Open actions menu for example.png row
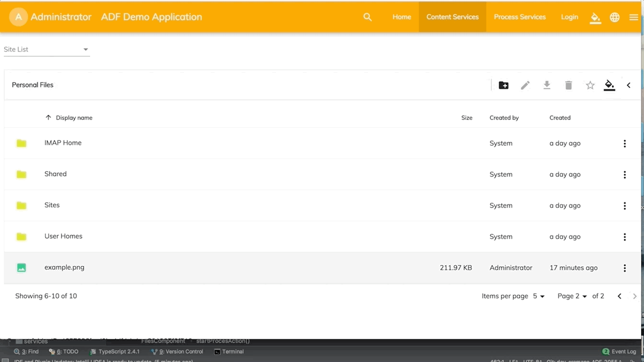The image size is (644, 362). 624,268
